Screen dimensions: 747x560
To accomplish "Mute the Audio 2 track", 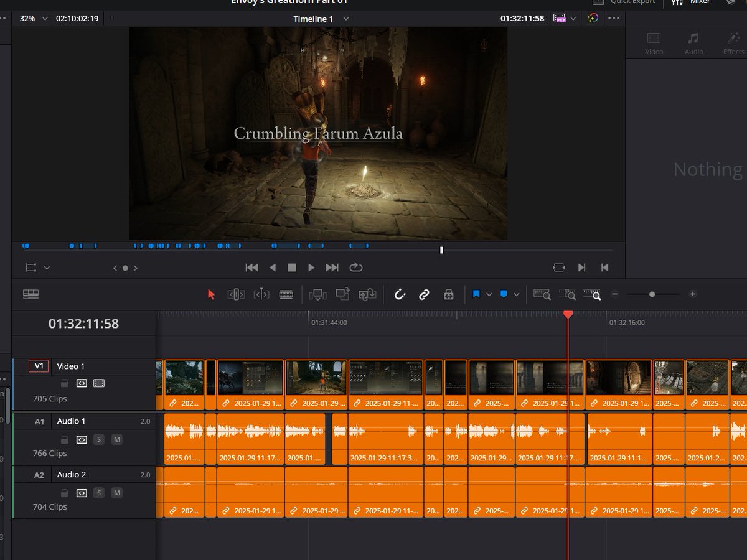I will pos(116,493).
